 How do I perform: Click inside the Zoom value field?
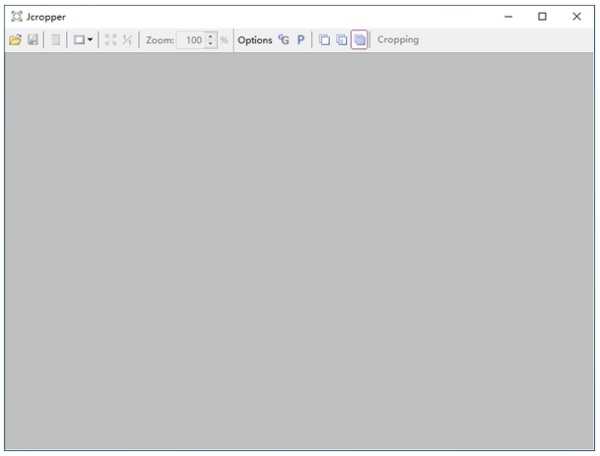(x=191, y=40)
